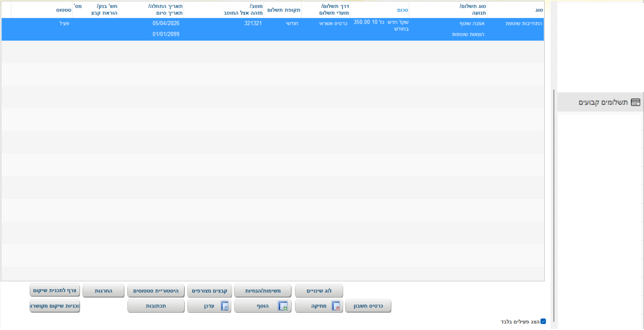
Task: Click the card icon beside תשלומים קבועים
Action: pos(635,102)
